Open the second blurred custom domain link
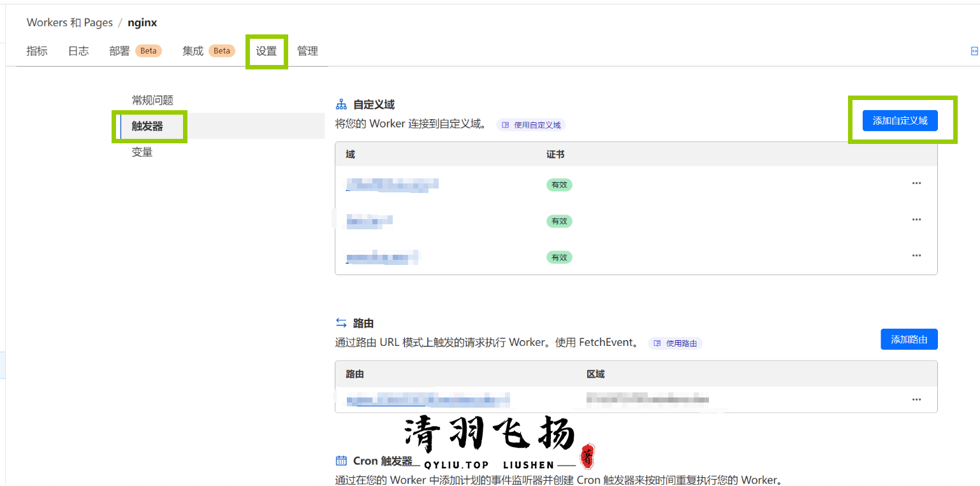This screenshot has height=486, width=980. coord(369,220)
